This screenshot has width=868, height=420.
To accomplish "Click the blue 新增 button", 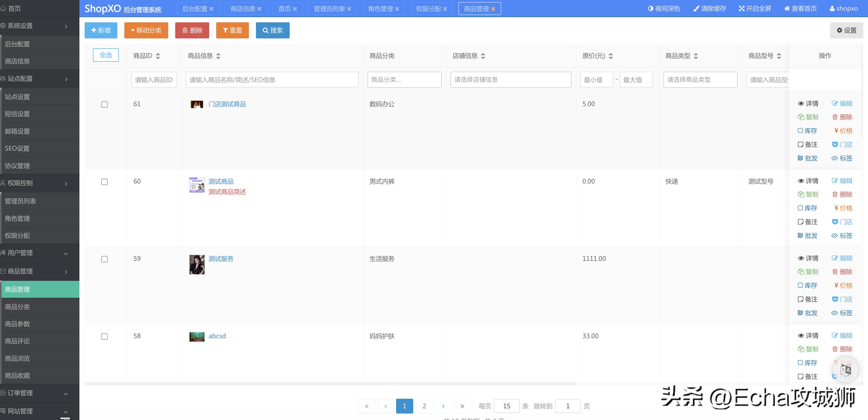I will [101, 30].
